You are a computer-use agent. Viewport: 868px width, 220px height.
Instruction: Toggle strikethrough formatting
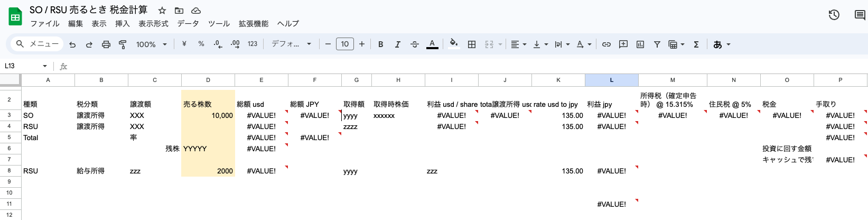pos(415,44)
